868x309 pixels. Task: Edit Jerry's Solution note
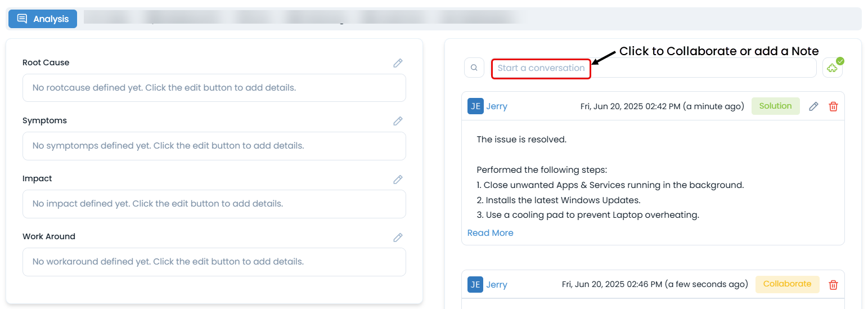(x=813, y=106)
